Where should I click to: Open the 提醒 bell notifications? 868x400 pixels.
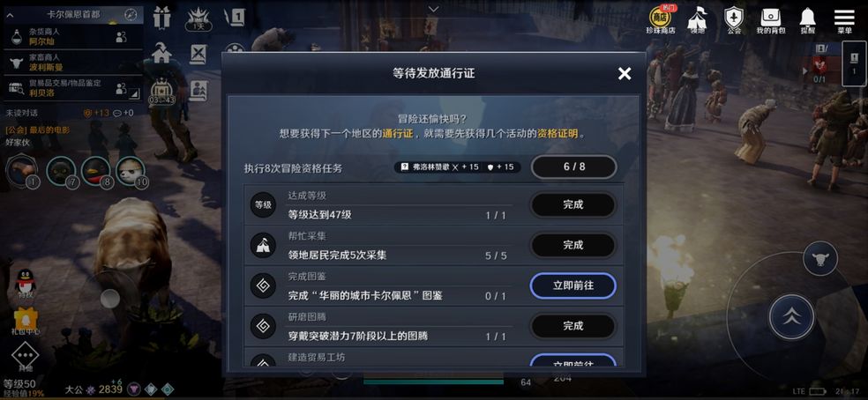pyautogui.click(x=807, y=20)
